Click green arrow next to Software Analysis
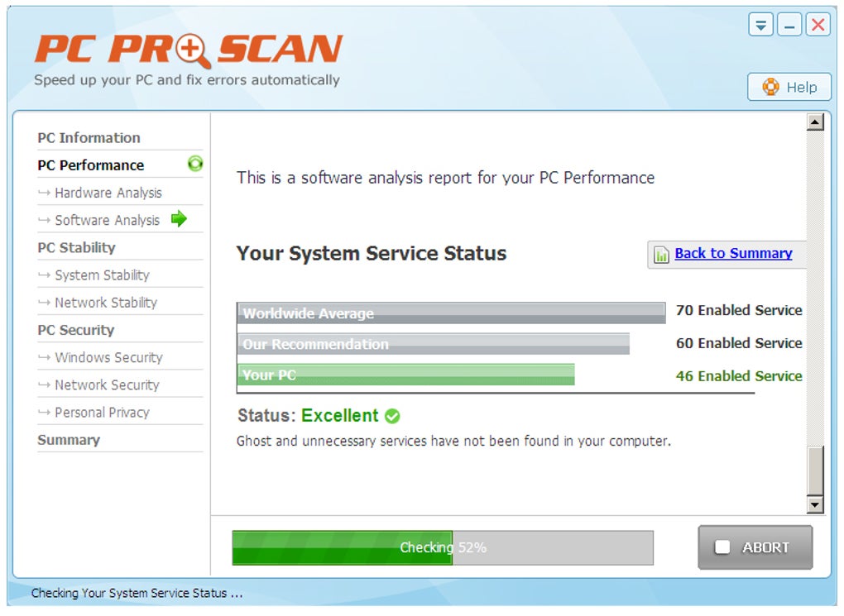The height and width of the screenshot is (616, 844). [179, 219]
